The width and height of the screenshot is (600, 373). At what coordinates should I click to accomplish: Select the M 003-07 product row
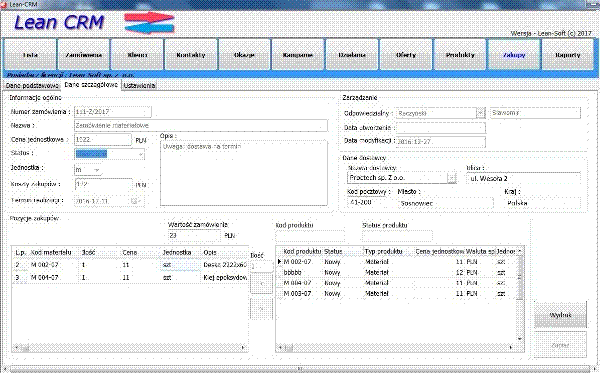coord(397,293)
